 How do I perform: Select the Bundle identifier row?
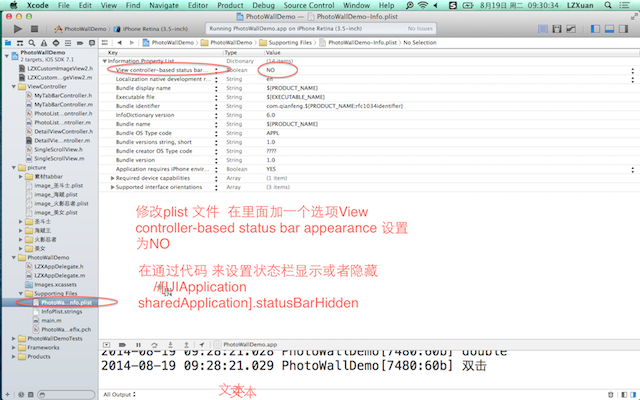(x=369, y=106)
